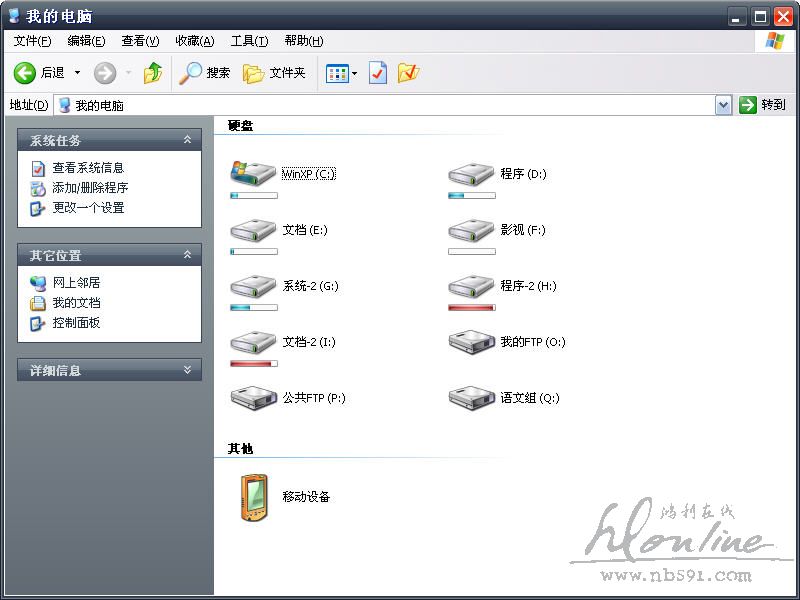Click the 添加/删除程序 link
The width and height of the screenshot is (800, 600).
(90, 188)
